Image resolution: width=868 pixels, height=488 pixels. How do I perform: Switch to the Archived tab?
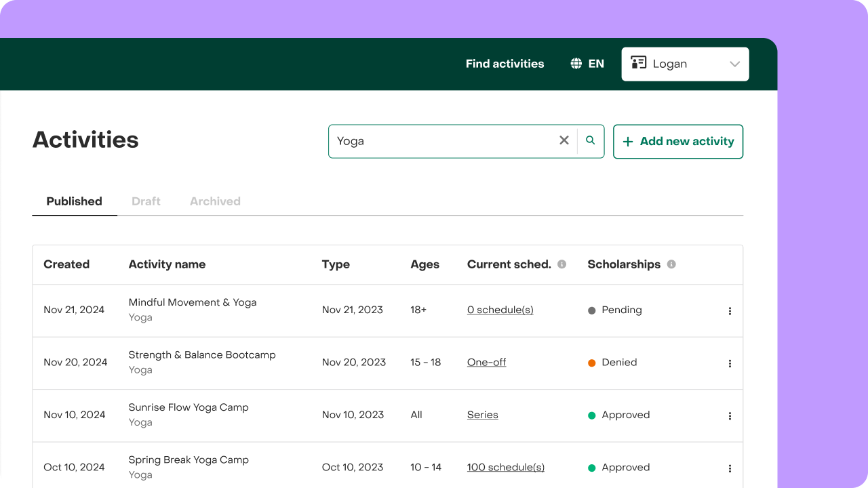[215, 201]
